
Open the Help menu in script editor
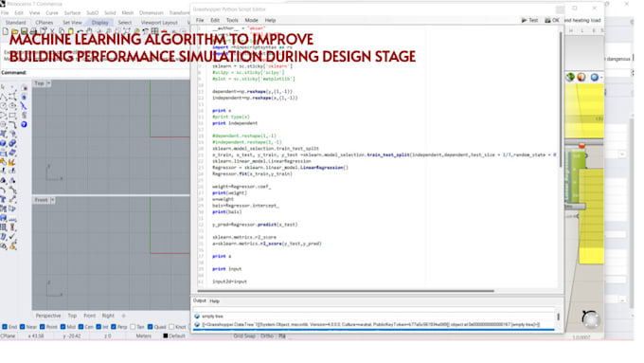click(270, 20)
